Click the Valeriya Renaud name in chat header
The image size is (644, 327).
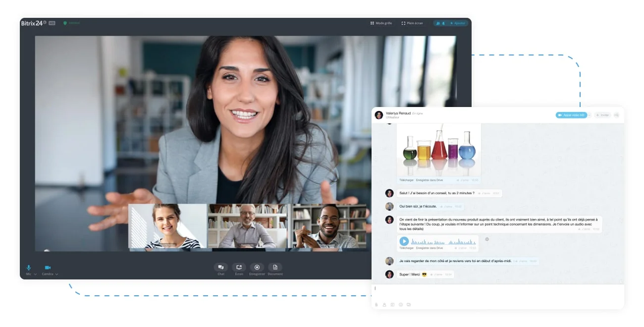click(398, 113)
